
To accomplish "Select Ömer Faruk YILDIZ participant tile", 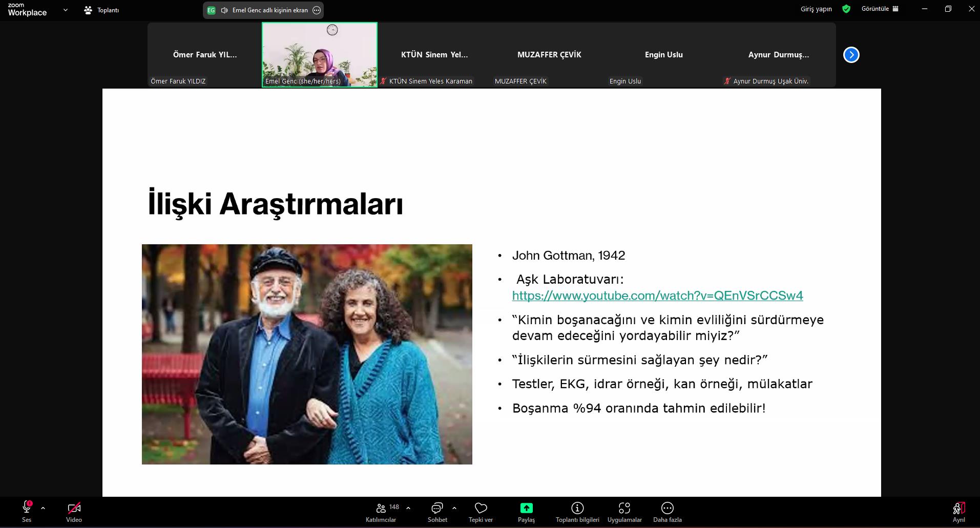I will pos(205,55).
